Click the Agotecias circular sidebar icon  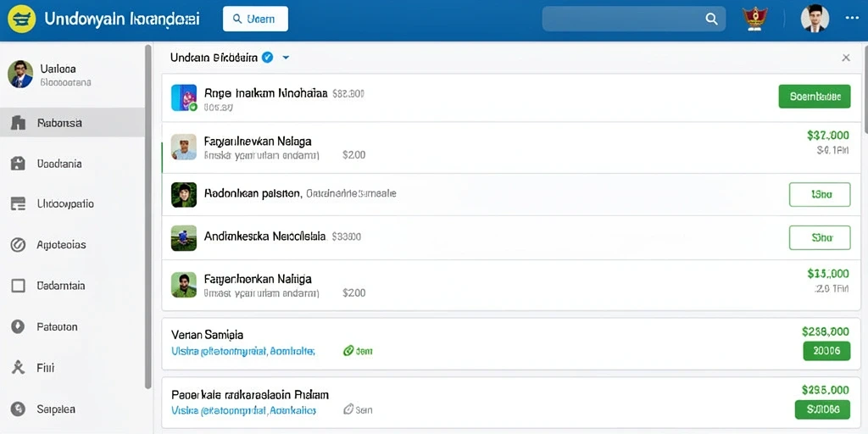[19, 245]
